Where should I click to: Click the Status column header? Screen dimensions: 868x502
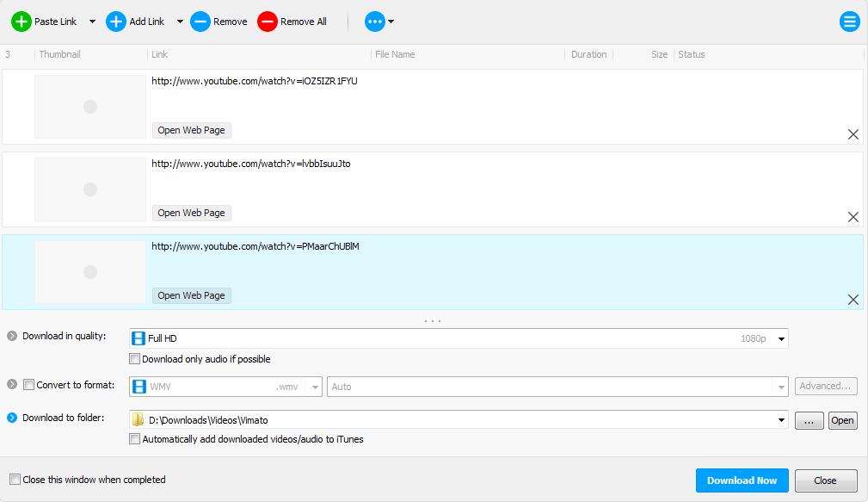point(692,54)
